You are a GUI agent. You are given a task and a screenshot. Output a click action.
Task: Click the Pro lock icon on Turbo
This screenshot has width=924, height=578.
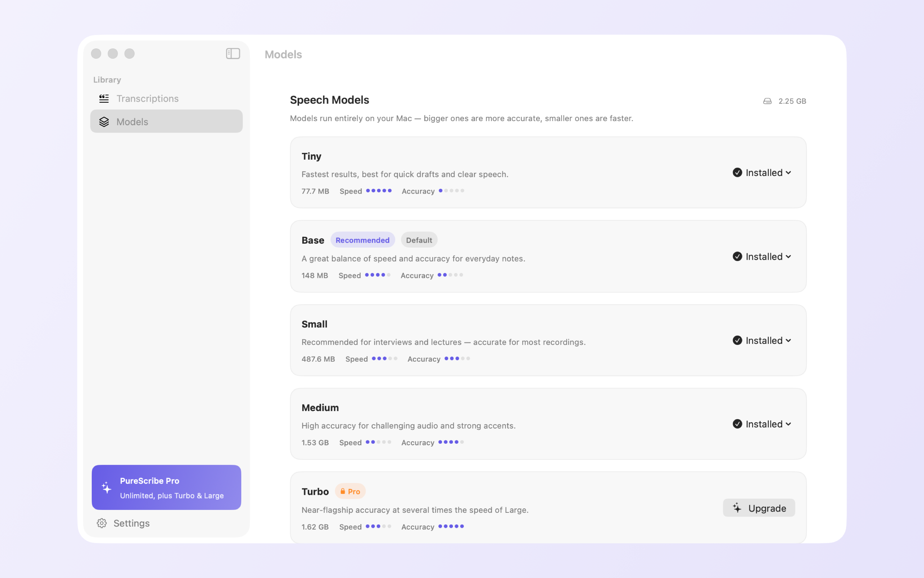[x=343, y=491]
